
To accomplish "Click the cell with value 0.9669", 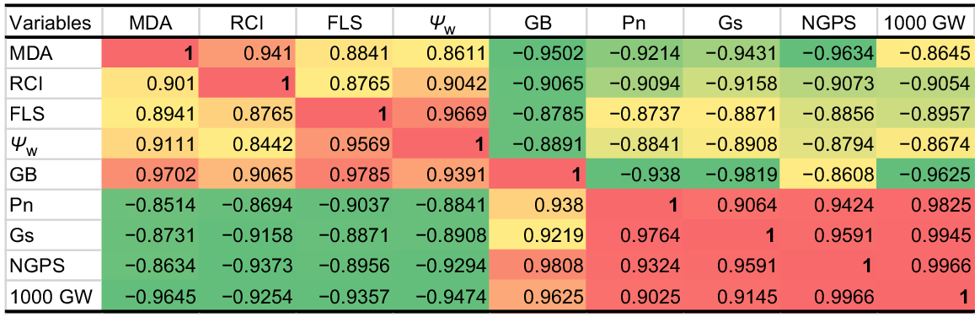I will point(442,115).
